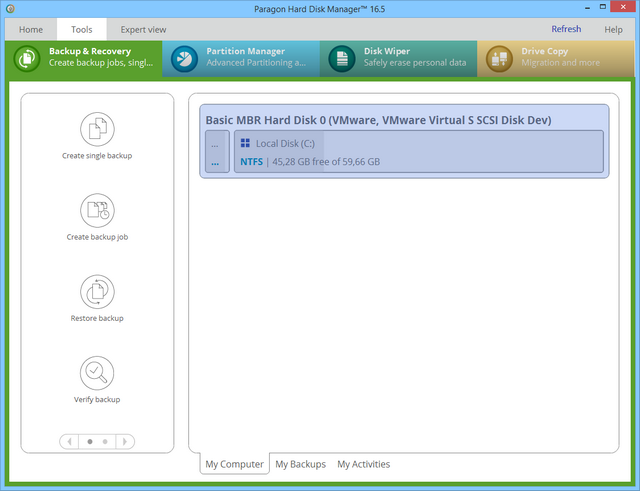The width and height of the screenshot is (640, 491).
Task: Open the Partition Manager section
Action: pos(241,57)
